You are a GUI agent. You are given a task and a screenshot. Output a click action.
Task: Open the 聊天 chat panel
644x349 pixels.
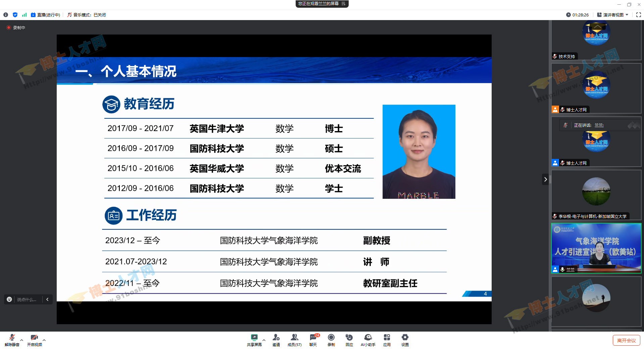[x=313, y=340]
